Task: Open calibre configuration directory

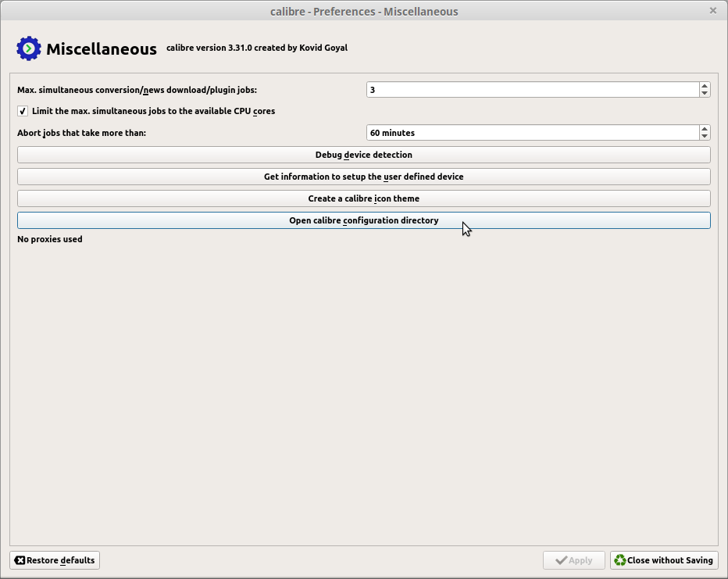Action: click(x=363, y=220)
